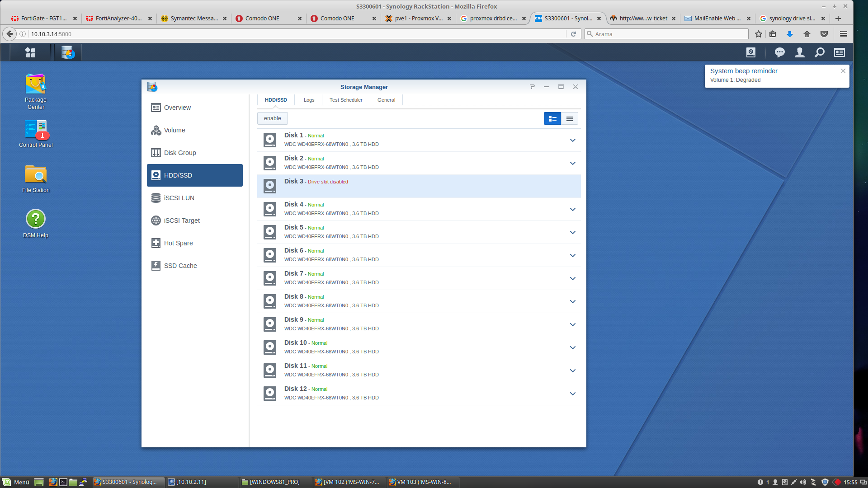Screen dimensions: 868x488
Task: Expand Disk 12 details chevron
Action: coord(572,394)
